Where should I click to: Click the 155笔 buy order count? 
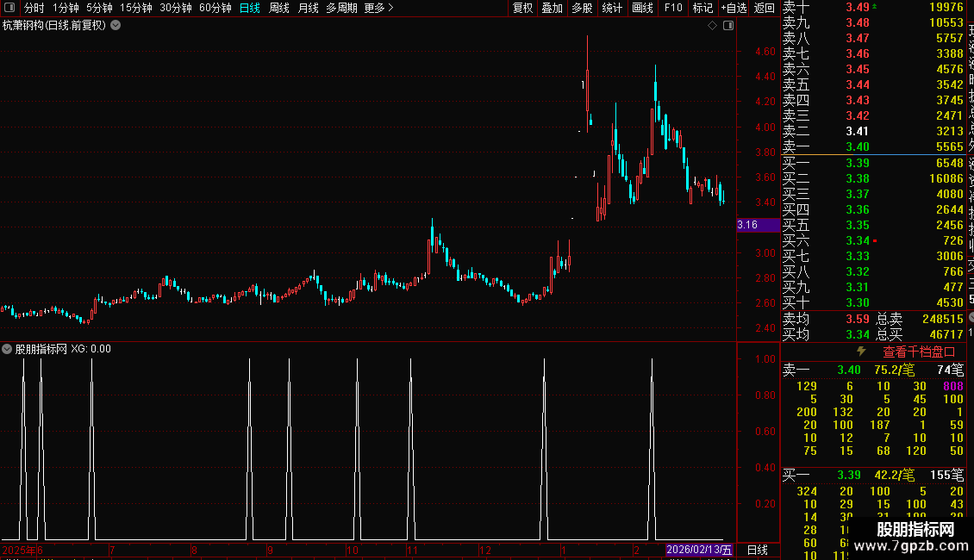tap(946, 475)
